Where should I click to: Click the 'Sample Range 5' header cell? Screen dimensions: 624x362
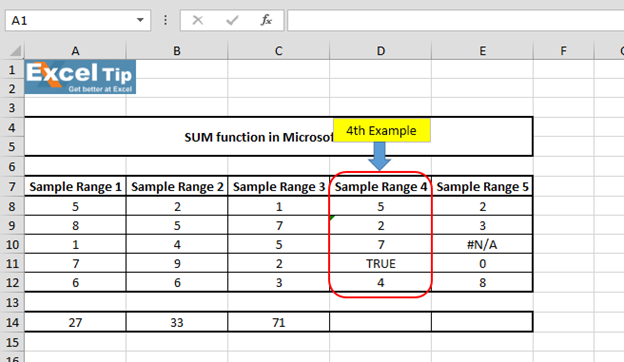coord(482,186)
